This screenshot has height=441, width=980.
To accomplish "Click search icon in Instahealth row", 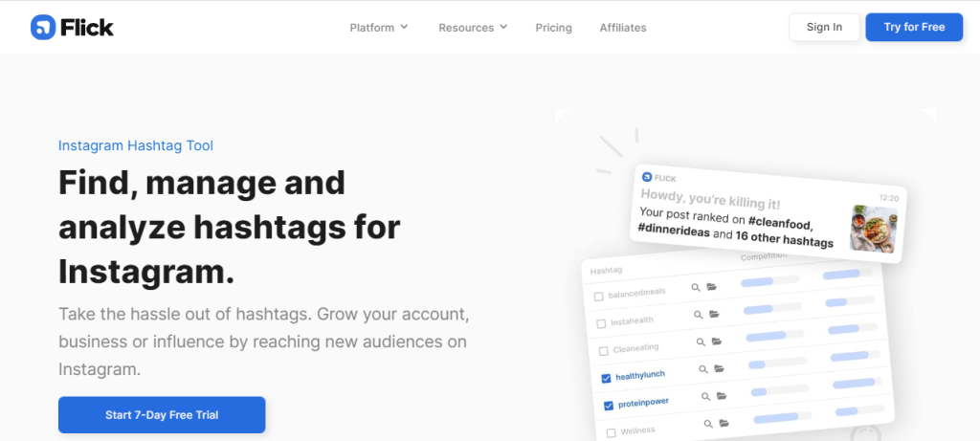I will pyautogui.click(x=698, y=315).
